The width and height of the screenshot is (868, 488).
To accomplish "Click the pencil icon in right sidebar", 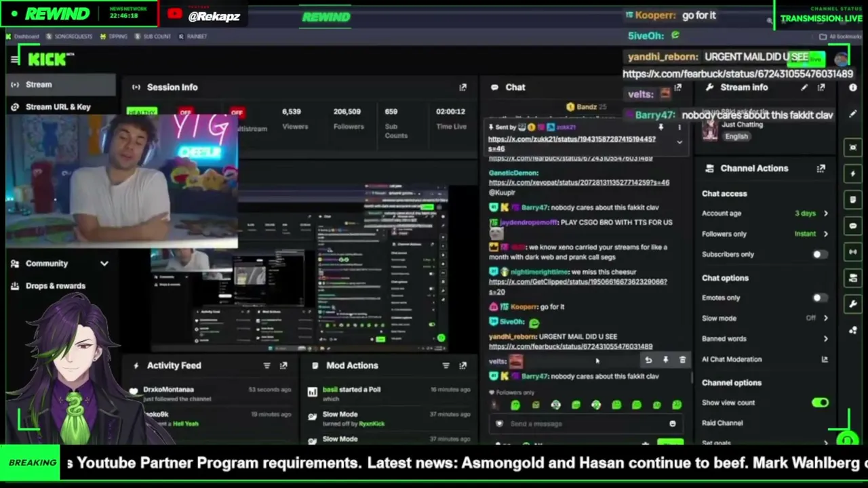I will (853, 114).
